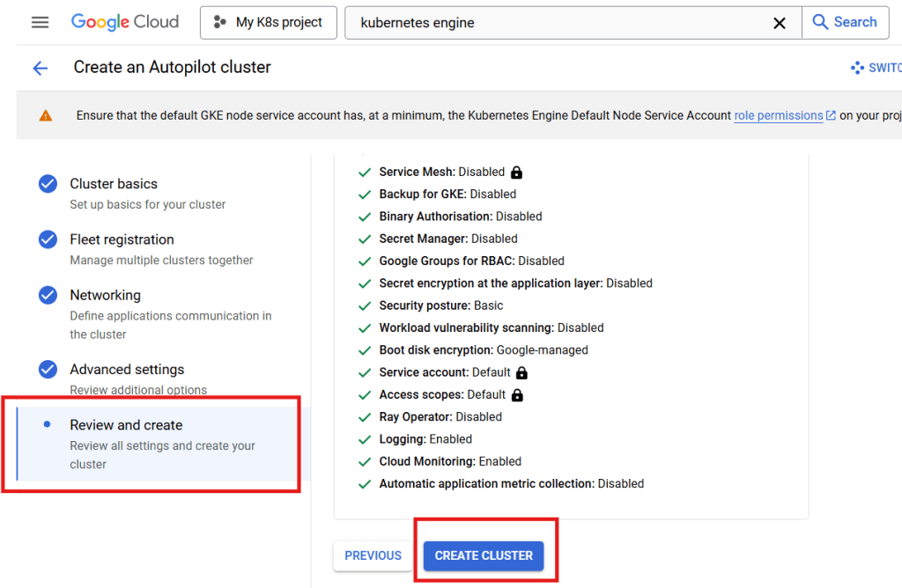Click the checkmark beside Cloud Monitoring
This screenshot has width=902, height=588.
click(x=365, y=462)
